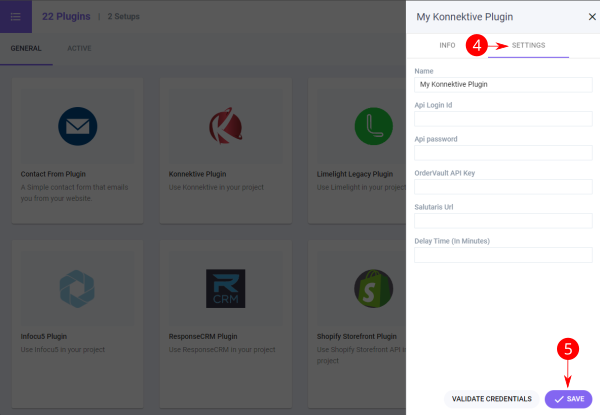Click the Api password field
Screen dimensions: 600x415
pyautogui.click(x=503, y=153)
